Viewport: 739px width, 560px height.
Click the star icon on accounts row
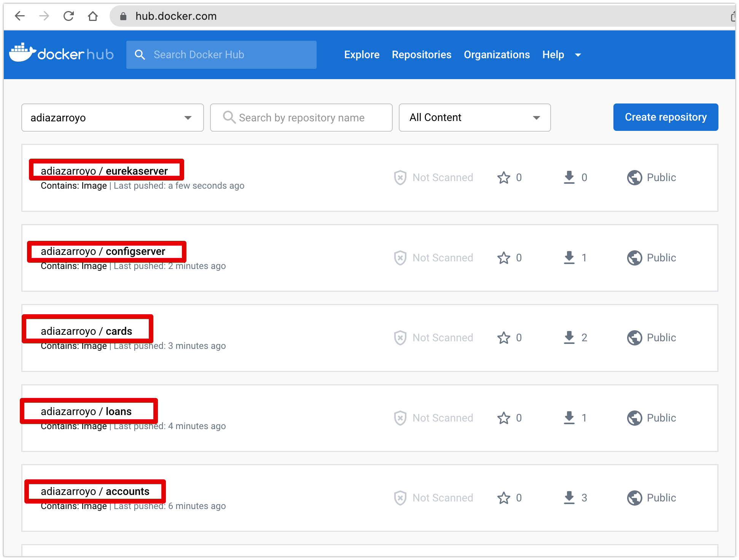(504, 498)
